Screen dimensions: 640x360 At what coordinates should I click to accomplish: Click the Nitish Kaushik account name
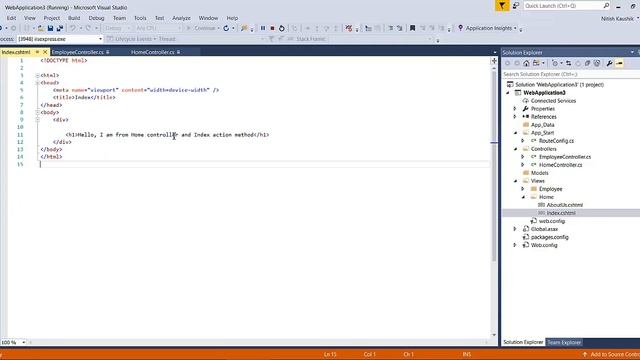tap(617, 19)
